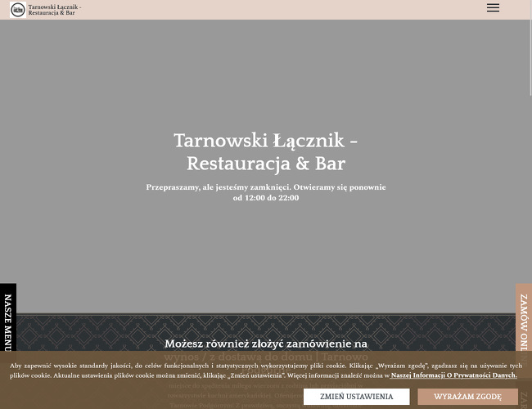Click the ZMIEŃ USTAWIENIA cookie button
The height and width of the screenshot is (409, 532).
356,397
